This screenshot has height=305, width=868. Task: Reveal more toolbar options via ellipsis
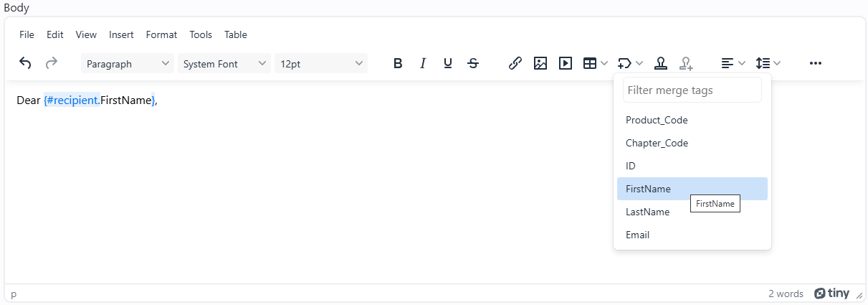pos(815,63)
